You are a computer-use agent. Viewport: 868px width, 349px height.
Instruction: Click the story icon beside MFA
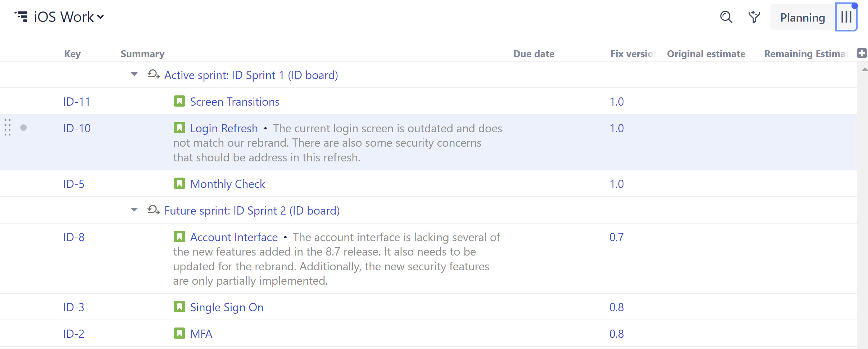pos(179,334)
